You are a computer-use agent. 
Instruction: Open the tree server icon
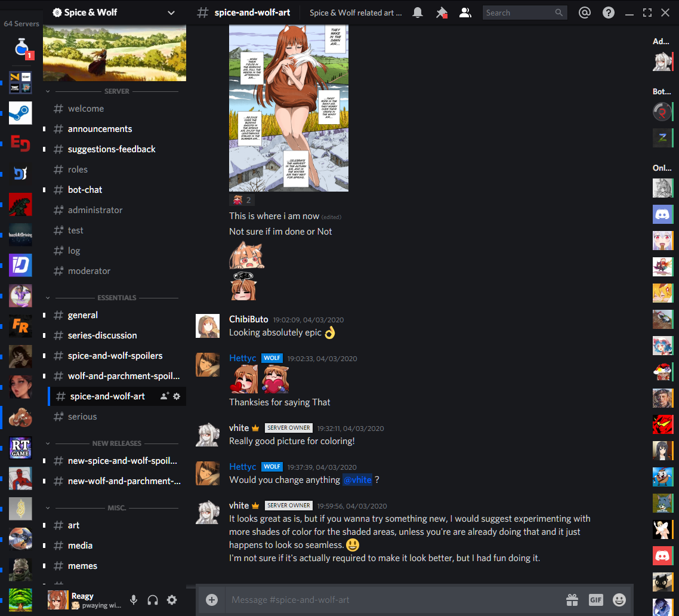(x=20, y=600)
